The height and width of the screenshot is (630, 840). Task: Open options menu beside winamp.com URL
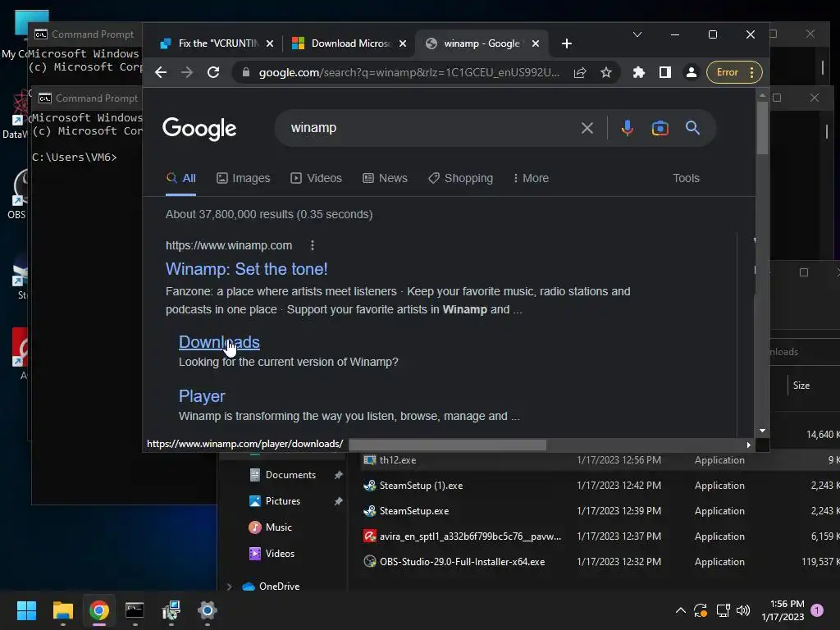pos(313,245)
